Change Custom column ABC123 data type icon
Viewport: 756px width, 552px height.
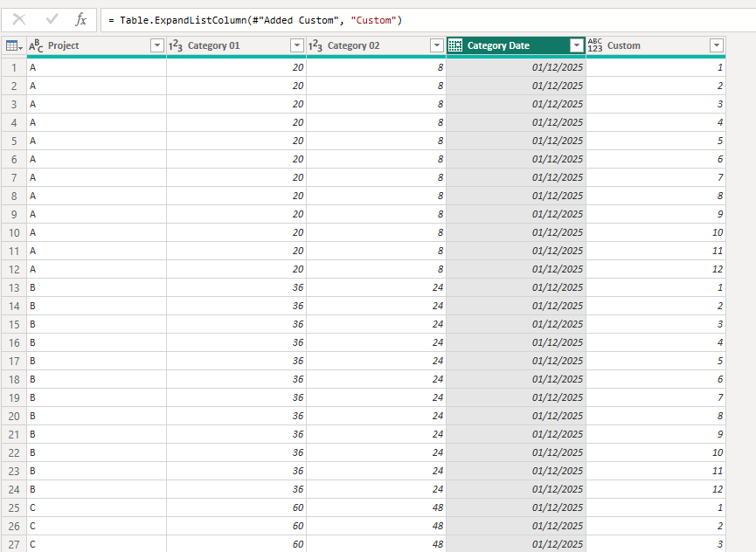coord(595,45)
